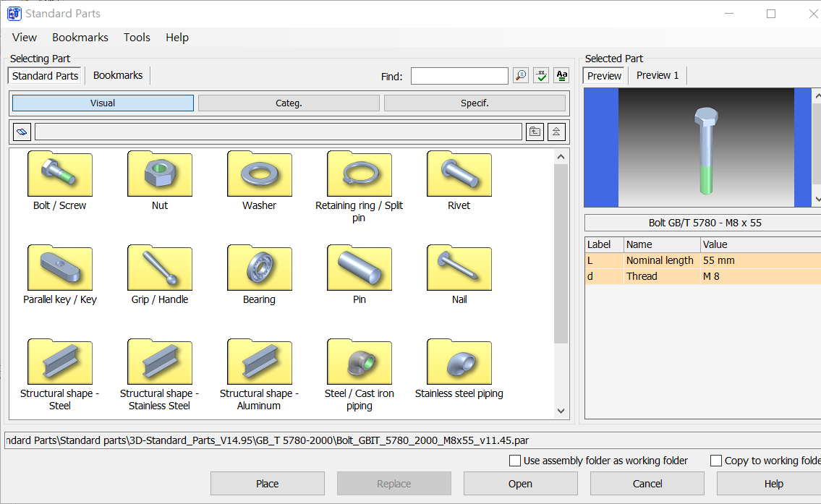Switch to the Bookmarks tab
821x504 pixels.
click(118, 75)
